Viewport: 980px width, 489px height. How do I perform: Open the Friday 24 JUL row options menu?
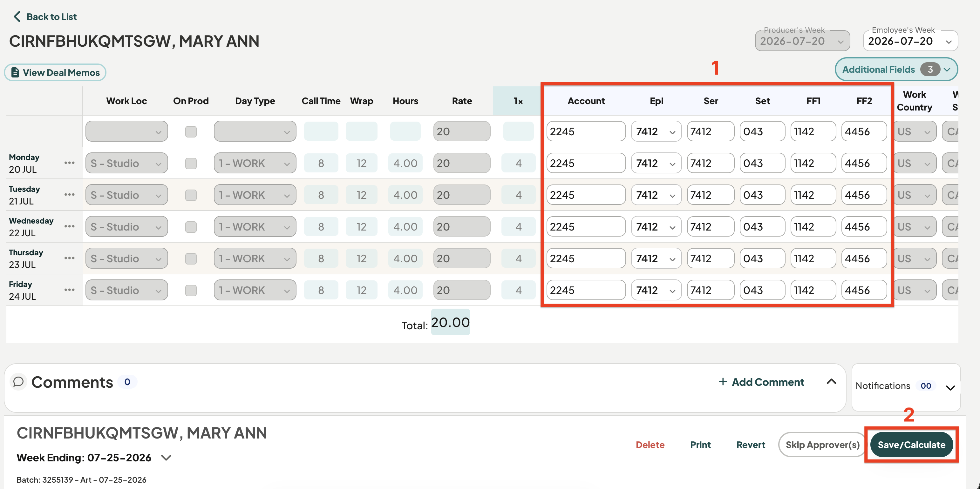[69, 290]
